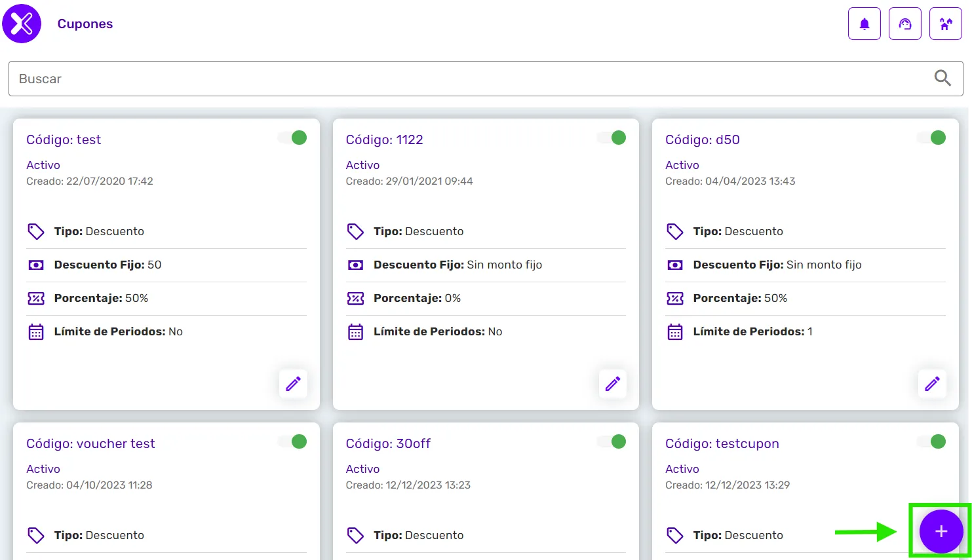Select 'Código: testcupon' card title
The width and height of the screenshot is (972, 560).
coord(722,443)
